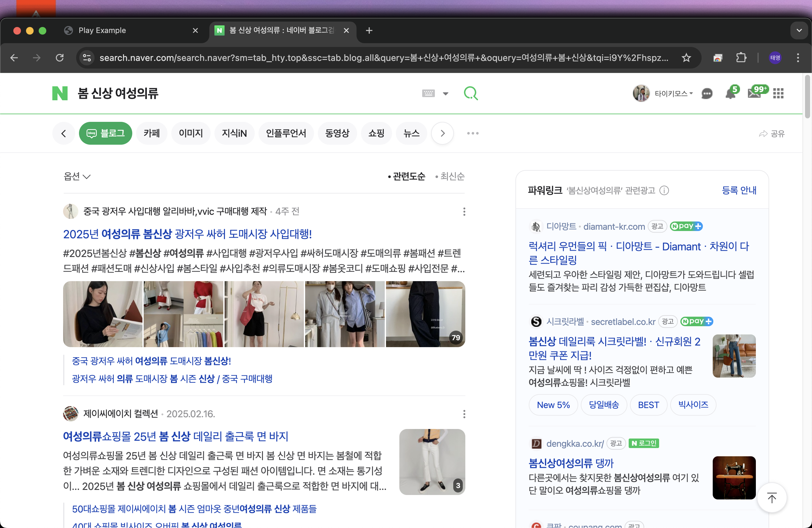The width and height of the screenshot is (812, 528).
Task: Switch to the 쇼핑 tab
Action: click(376, 133)
